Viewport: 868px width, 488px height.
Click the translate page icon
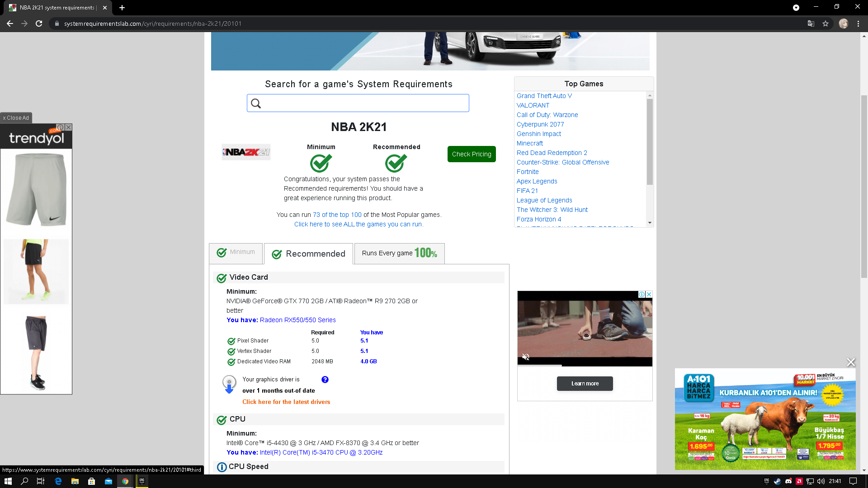(811, 23)
